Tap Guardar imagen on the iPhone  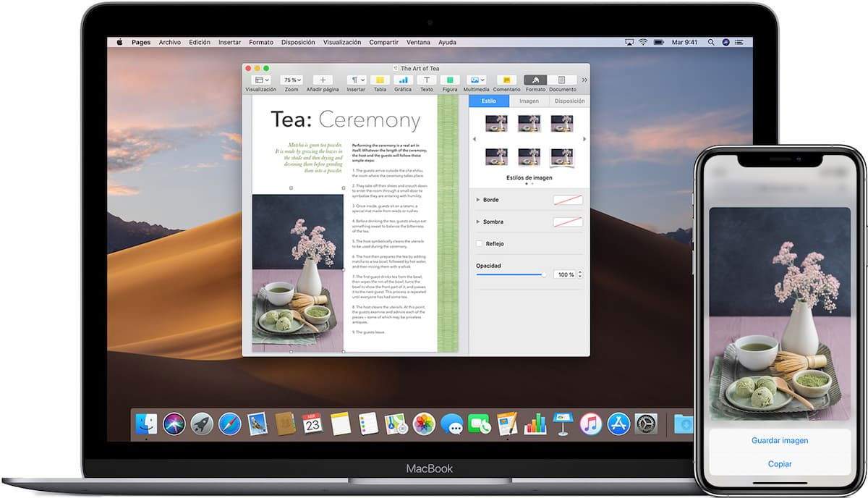pos(779,440)
